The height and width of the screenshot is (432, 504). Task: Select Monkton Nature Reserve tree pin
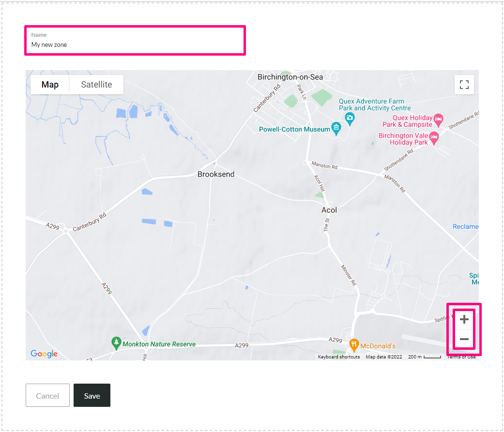[116, 343]
